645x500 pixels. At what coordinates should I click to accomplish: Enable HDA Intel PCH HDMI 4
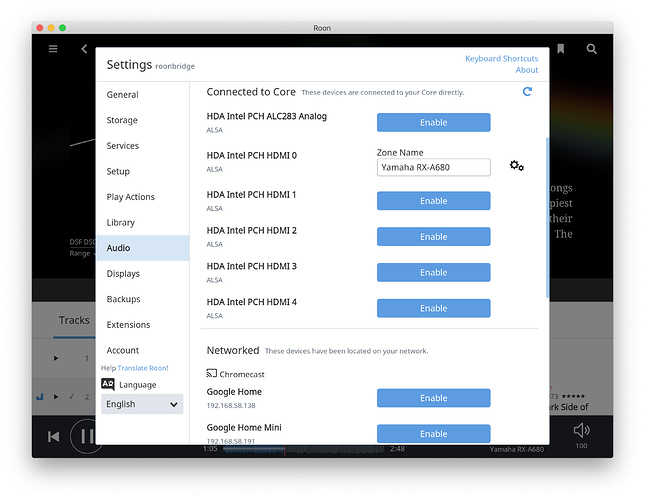tap(434, 308)
